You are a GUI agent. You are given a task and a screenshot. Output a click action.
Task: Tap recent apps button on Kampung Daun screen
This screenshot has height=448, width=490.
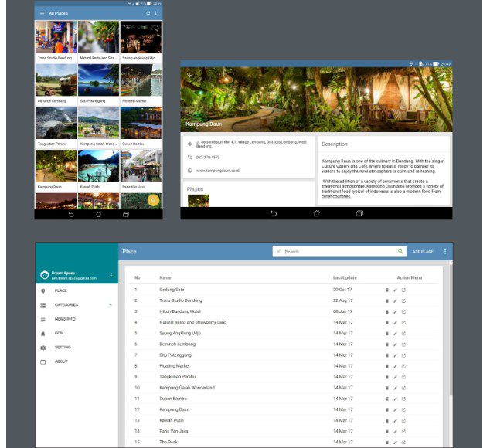point(359,213)
